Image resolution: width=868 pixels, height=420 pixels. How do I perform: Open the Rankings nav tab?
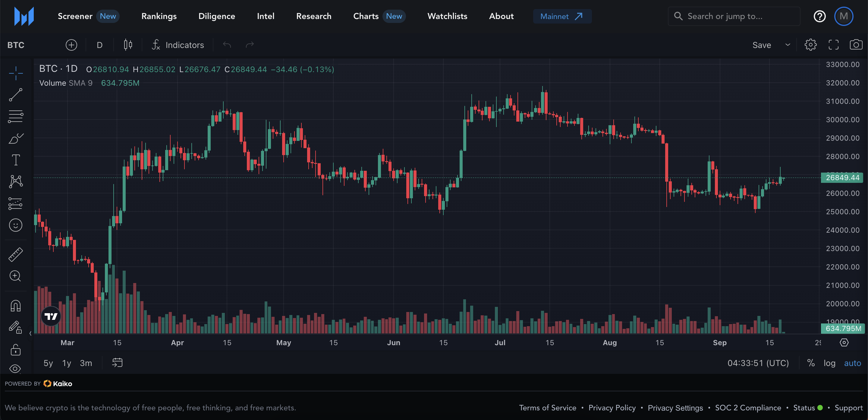tap(159, 16)
